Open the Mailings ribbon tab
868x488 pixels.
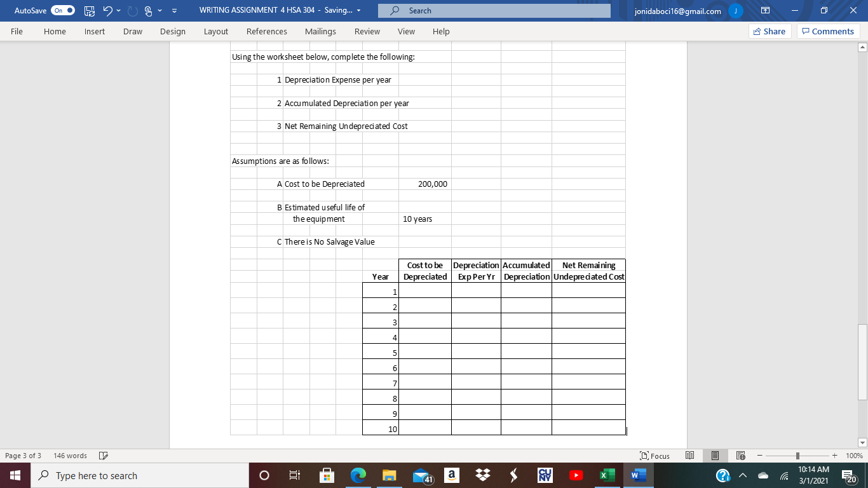tap(320, 31)
